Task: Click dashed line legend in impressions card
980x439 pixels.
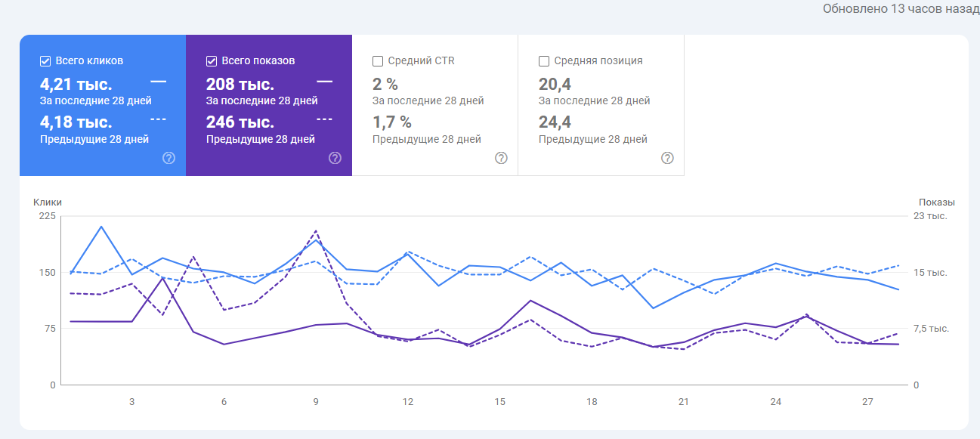Action: pos(324,119)
